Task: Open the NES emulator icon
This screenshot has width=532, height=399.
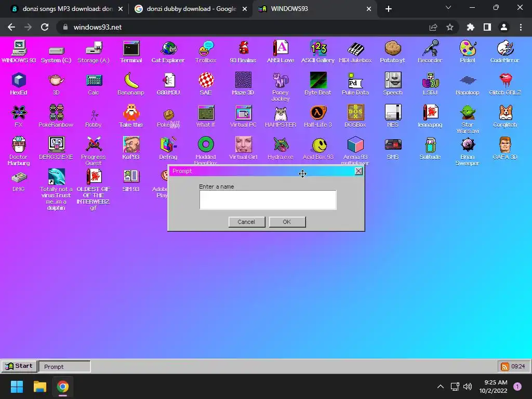Action: click(x=393, y=116)
